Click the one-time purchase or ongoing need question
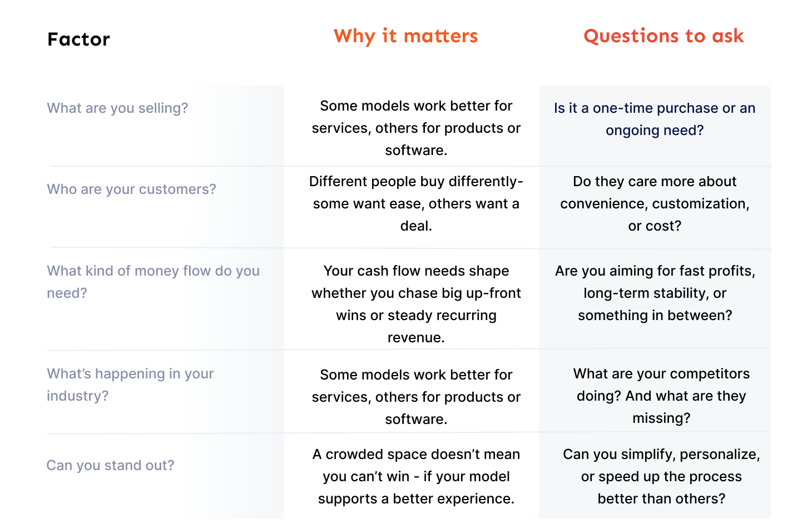 point(655,119)
